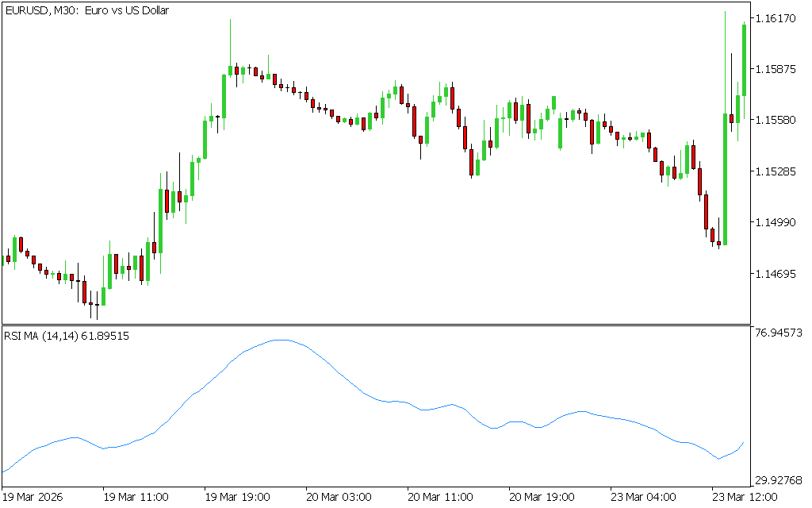
Task: Click the 19 Mar 19:00 time marker
Action: tap(237, 497)
